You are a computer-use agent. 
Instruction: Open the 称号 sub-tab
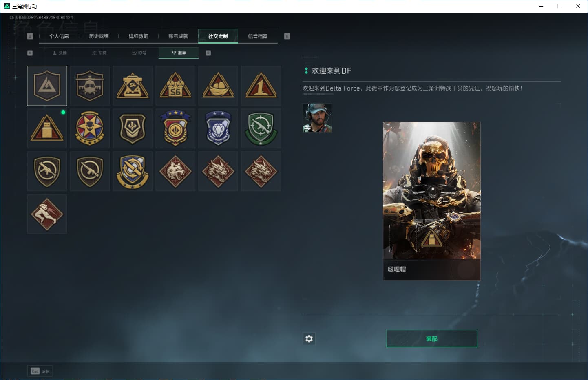coord(139,53)
